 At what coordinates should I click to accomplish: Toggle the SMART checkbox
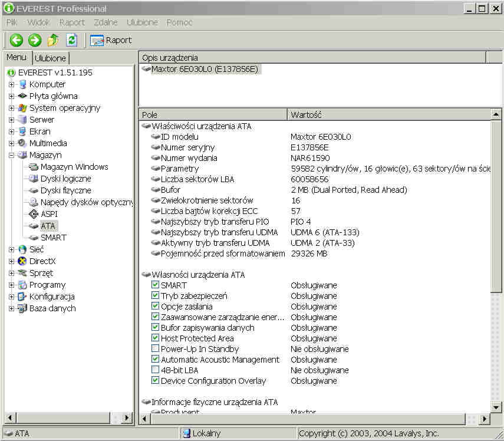click(155, 284)
